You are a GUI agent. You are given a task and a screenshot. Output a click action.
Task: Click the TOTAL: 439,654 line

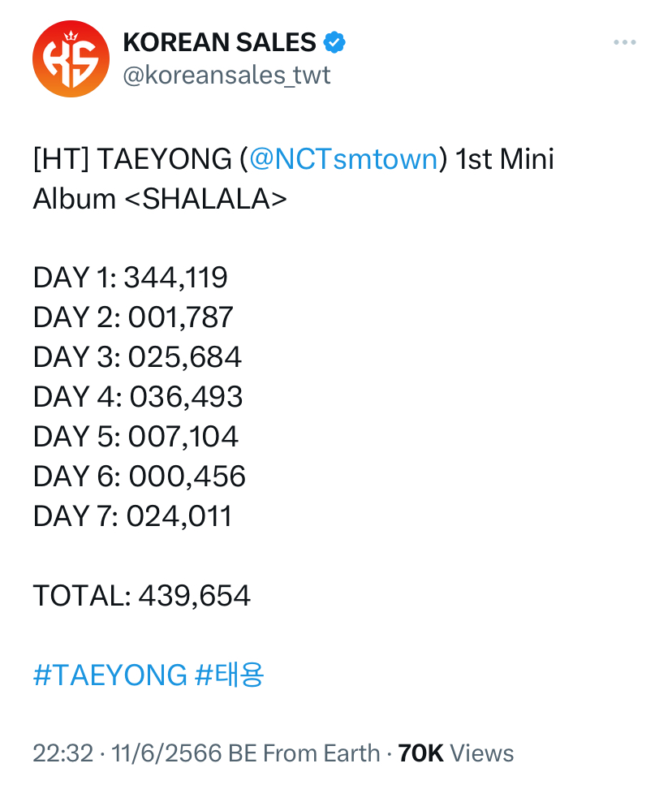[x=141, y=596]
